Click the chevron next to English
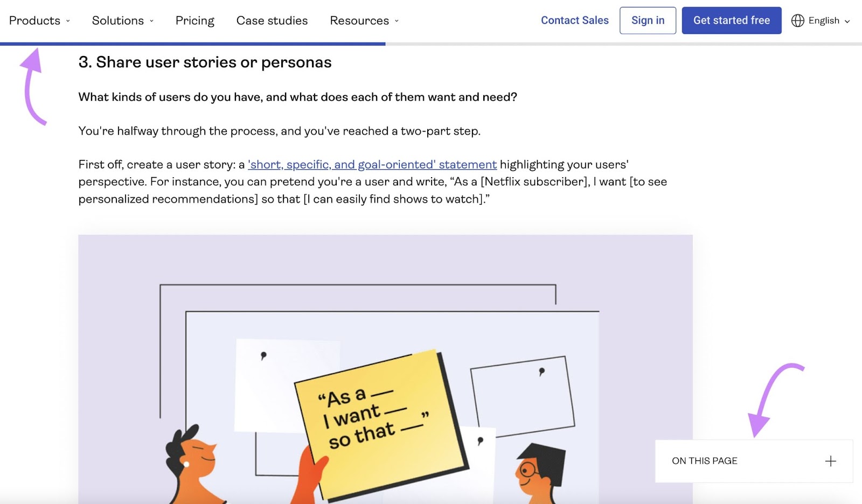 (848, 22)
